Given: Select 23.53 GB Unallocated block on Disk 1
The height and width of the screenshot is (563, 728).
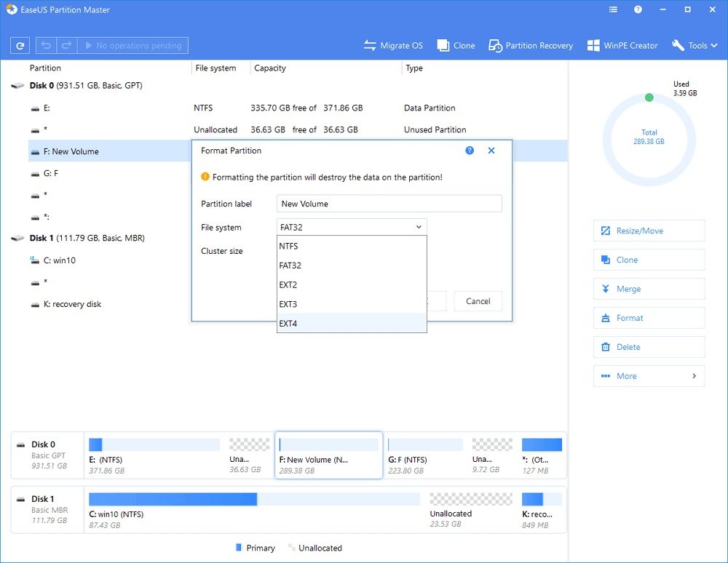Looking at the screenshot, I should (471, 510).
